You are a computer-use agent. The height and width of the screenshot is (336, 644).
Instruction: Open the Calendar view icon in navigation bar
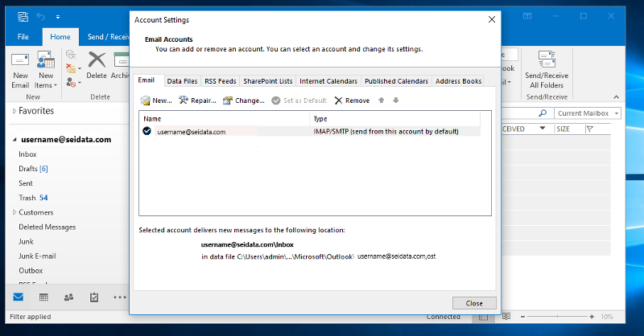click(43, 297)
